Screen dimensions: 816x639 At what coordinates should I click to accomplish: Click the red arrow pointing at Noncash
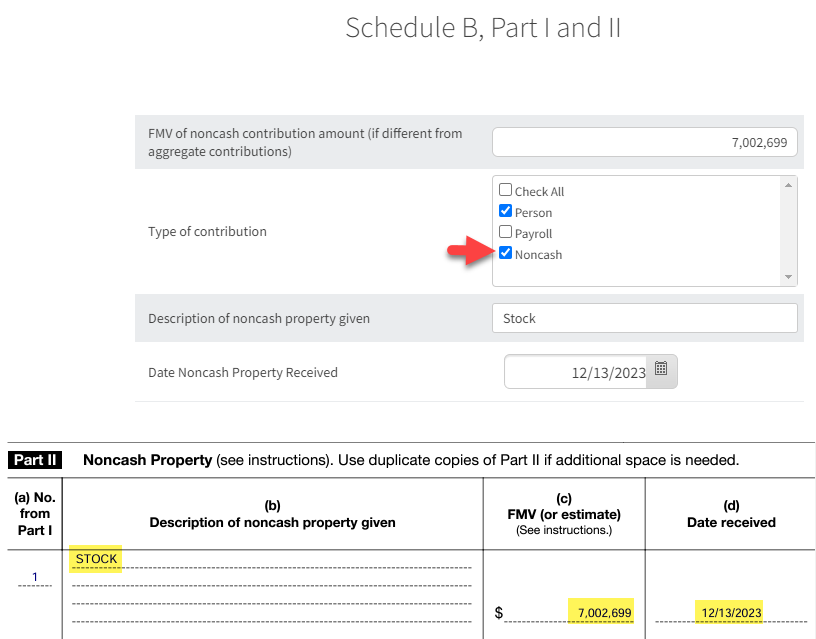pyautogui.click(x=469, y=255)
